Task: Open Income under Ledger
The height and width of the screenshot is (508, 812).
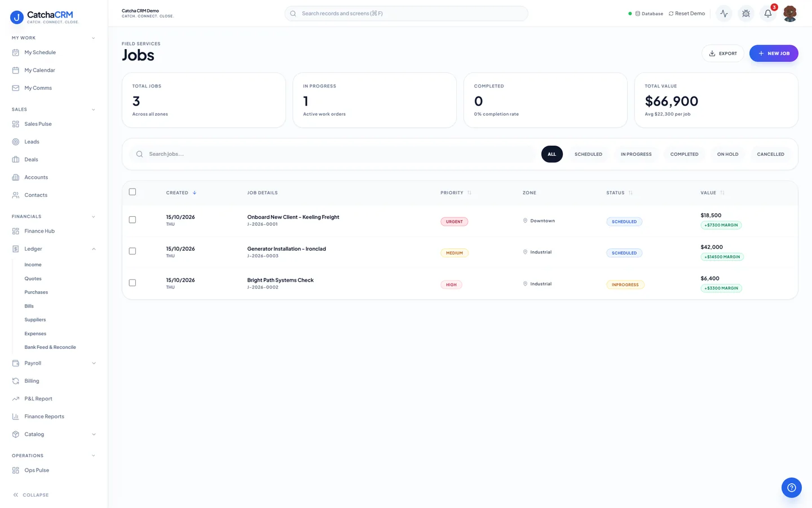Action: coord(33,265)
